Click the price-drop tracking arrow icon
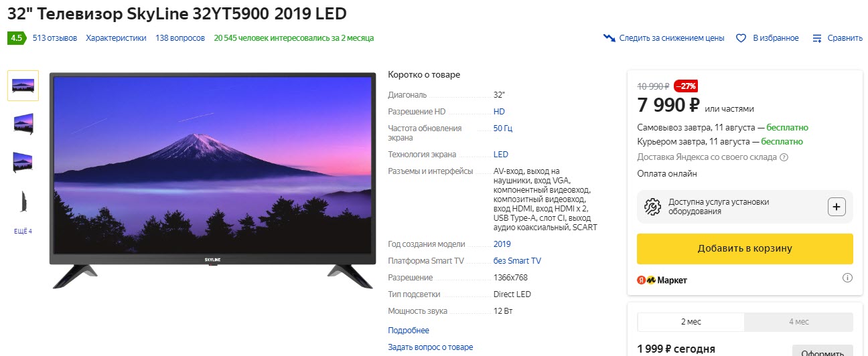The width and height of the screenshot is (868, 356). coord(609,38)
